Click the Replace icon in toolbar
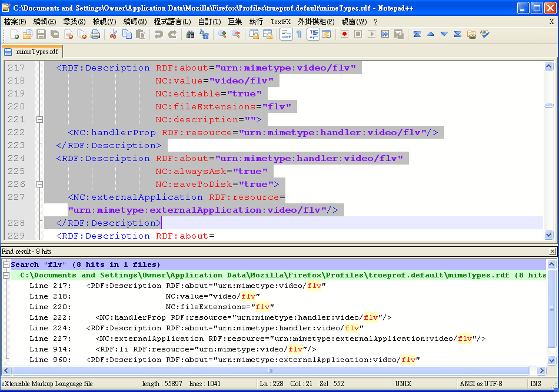 204,34
